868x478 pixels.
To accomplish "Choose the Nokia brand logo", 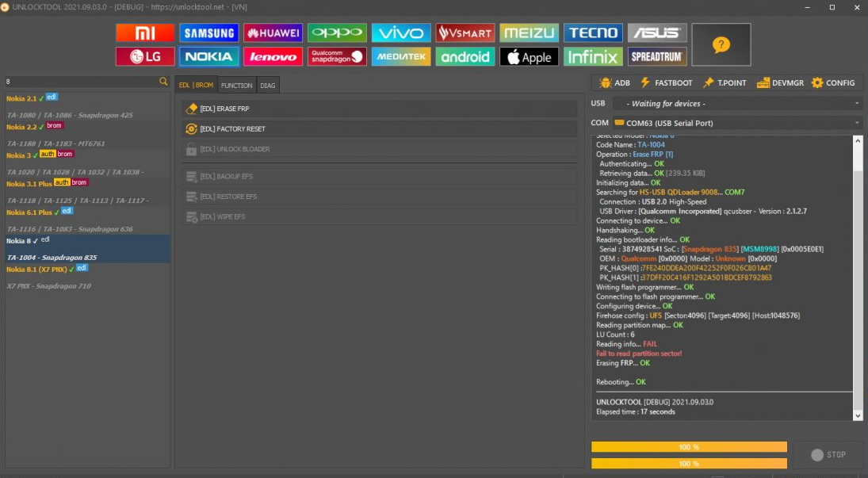I will (209, 56).
